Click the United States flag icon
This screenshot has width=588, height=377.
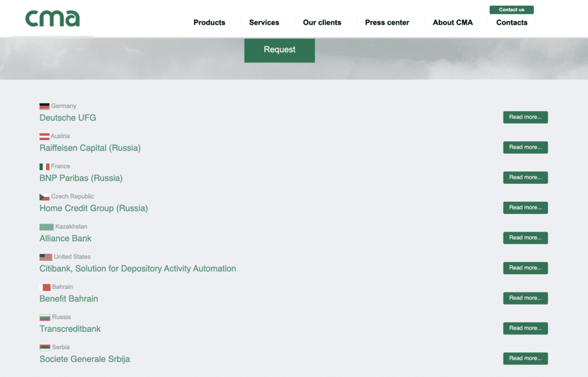pyautogui.click(x=46, y=257)
